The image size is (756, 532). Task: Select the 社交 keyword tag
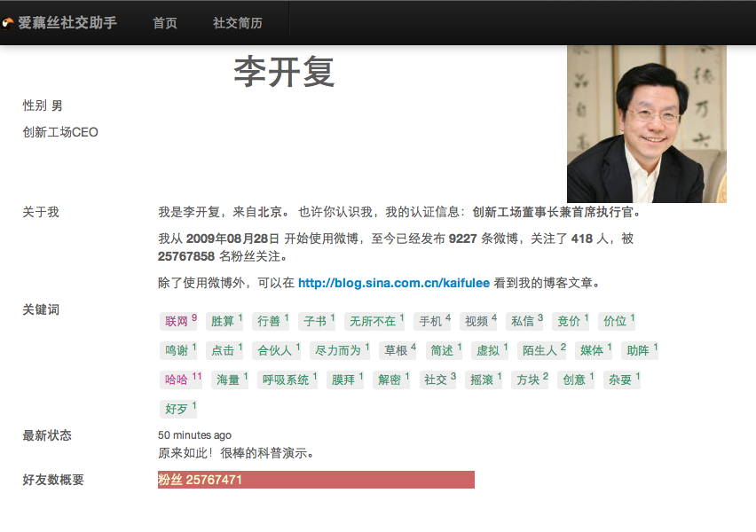point(437,379)
